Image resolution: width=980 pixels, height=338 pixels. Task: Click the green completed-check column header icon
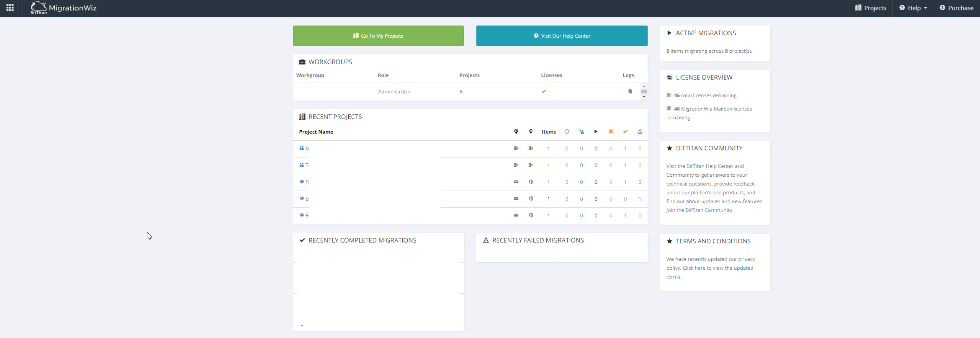625,132
